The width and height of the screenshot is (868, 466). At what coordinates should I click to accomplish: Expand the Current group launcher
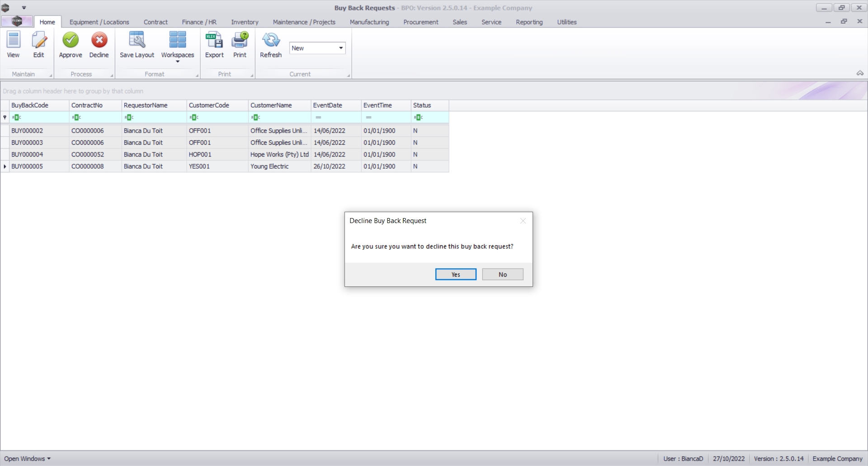349,76
